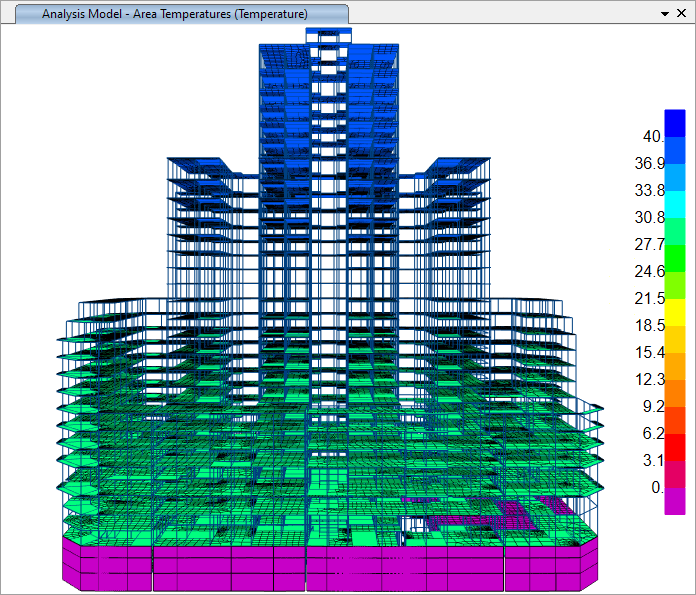
Task: Click the 40. legend value label
Action: point(653,137)
